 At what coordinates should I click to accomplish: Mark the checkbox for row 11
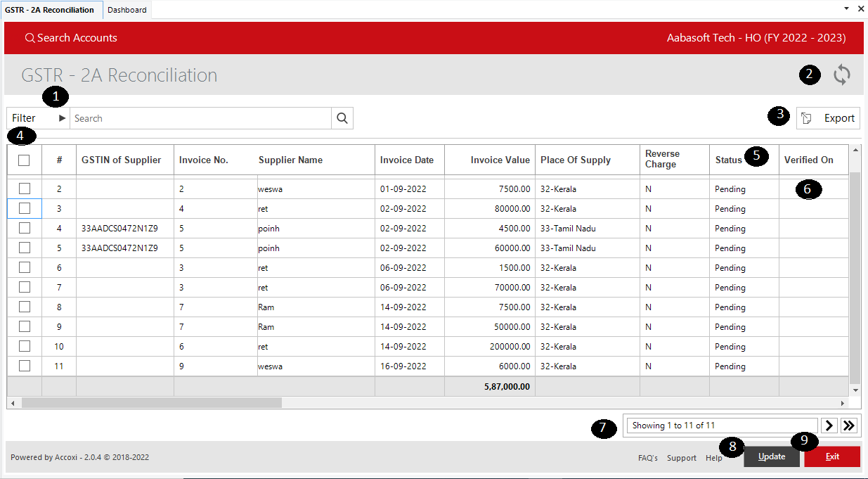tap(25, 366)
